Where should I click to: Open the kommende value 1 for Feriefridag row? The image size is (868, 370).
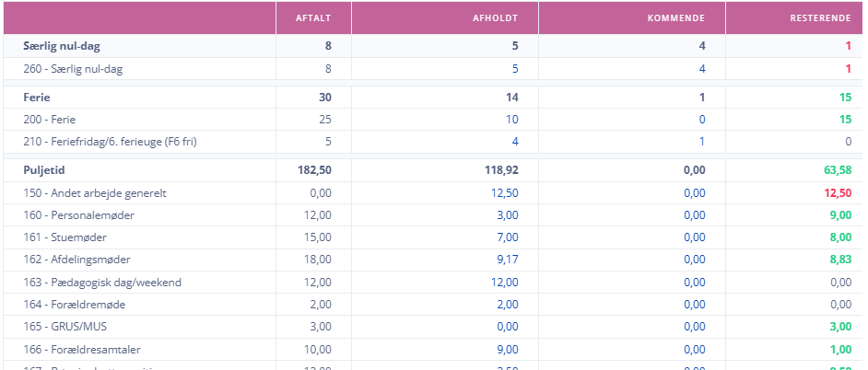702,142
